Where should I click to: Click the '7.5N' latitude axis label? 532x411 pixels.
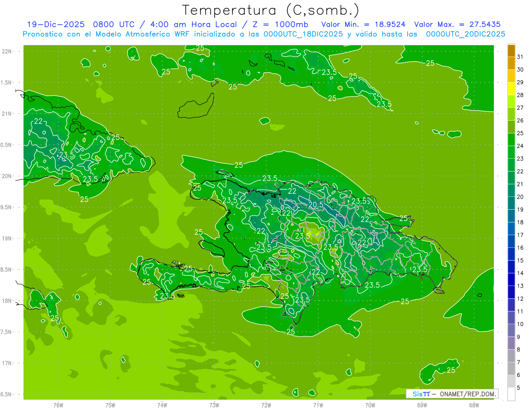(x=7, y=332)
